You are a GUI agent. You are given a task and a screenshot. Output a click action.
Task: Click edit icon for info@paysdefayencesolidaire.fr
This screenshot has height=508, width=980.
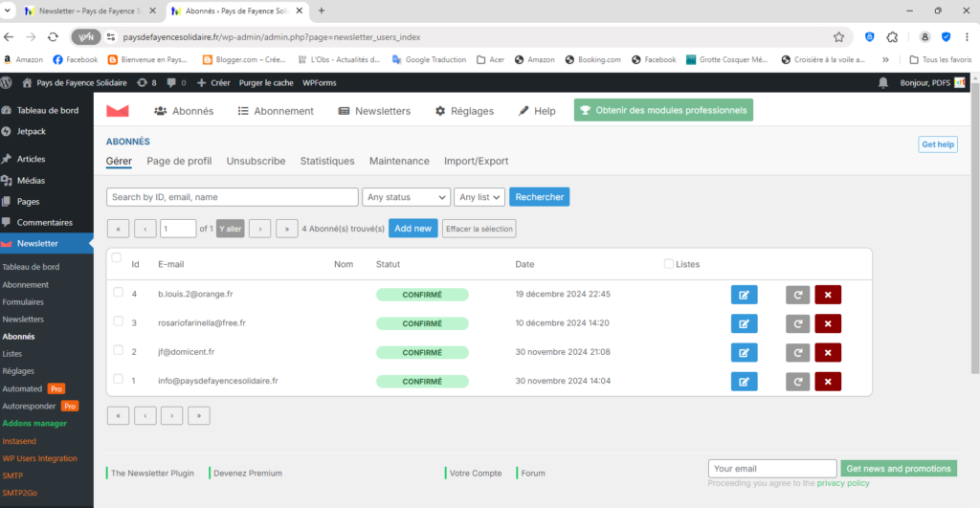pyautogui.click(x=744, y=382)
